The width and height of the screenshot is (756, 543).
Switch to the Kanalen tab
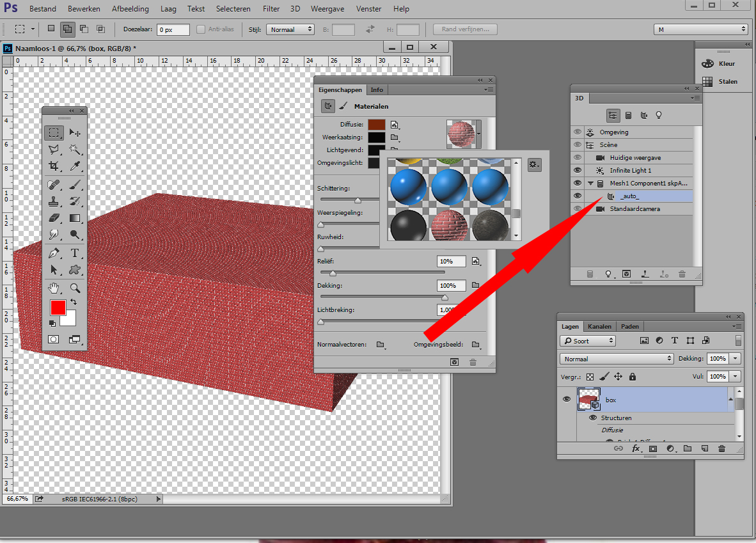(599, 326)
